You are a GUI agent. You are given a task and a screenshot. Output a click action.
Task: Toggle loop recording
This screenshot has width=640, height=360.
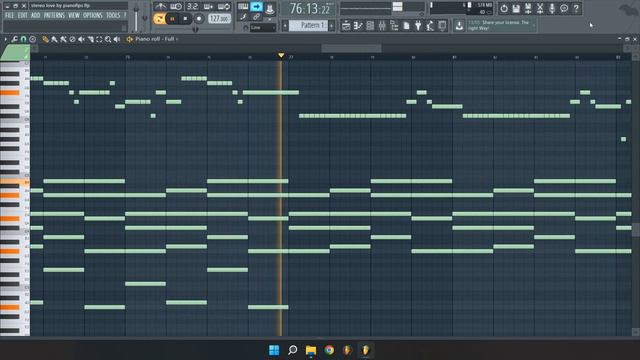(224, 6)
